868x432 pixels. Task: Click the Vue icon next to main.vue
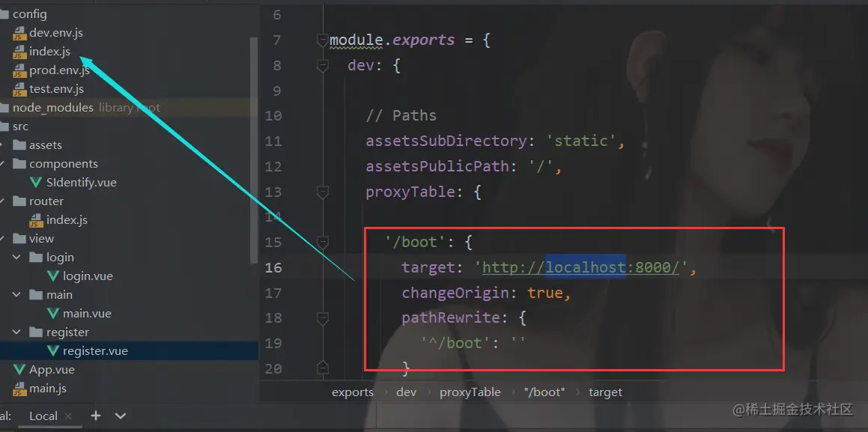click(x=53, y=314)
